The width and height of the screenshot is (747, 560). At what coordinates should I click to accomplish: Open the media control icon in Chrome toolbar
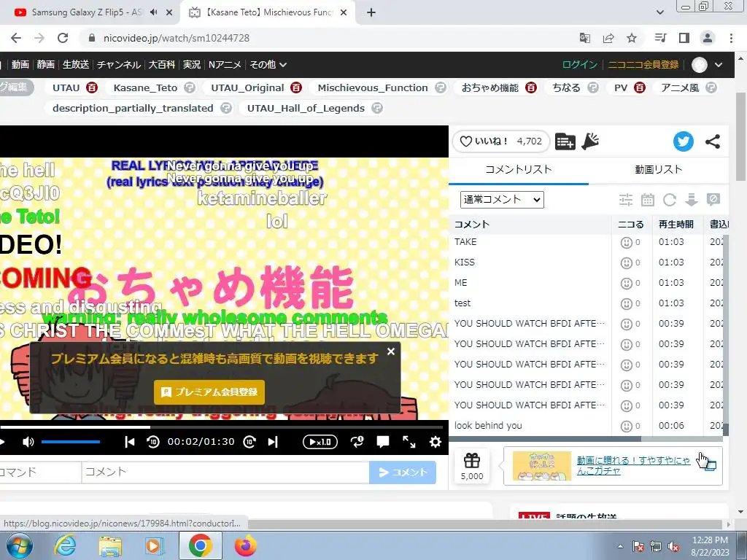tap(660, 38)
